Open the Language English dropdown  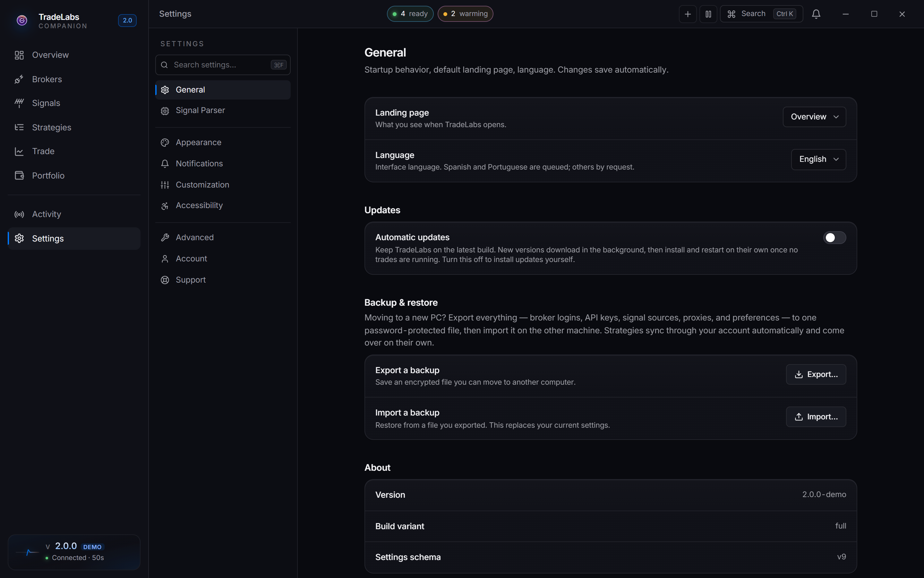[x=819, y=159]
